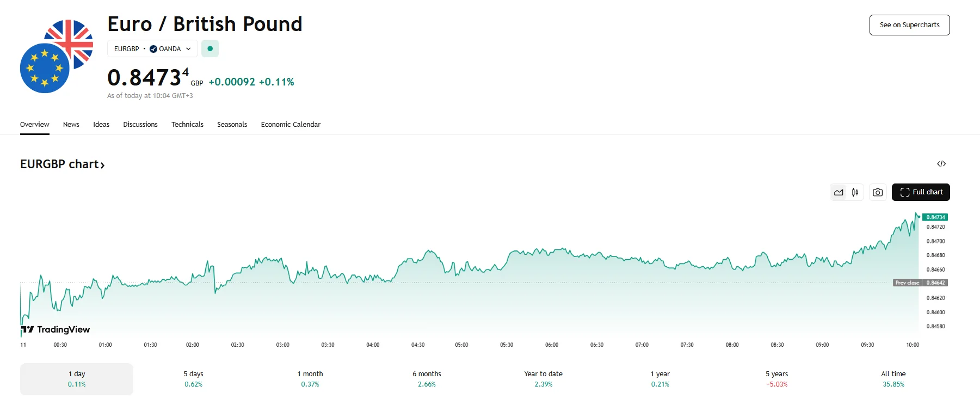Screen dimensions: 980x398
Task: Switch to area chart style icon
Action: click(x=839, y=192)
